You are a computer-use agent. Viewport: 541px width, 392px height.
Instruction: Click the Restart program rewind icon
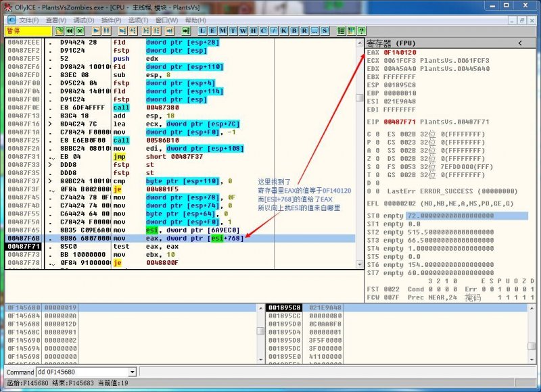pyautogui.click(x=70, y=31)
